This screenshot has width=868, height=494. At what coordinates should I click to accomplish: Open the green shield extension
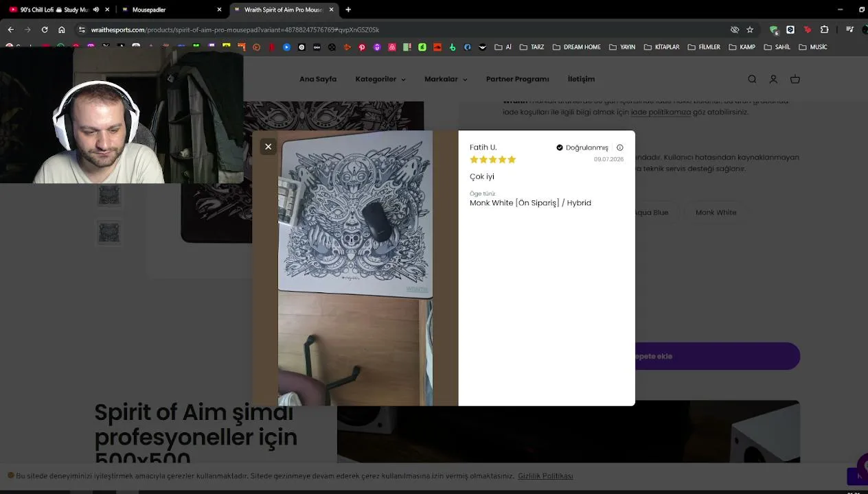tap(774, 30)
